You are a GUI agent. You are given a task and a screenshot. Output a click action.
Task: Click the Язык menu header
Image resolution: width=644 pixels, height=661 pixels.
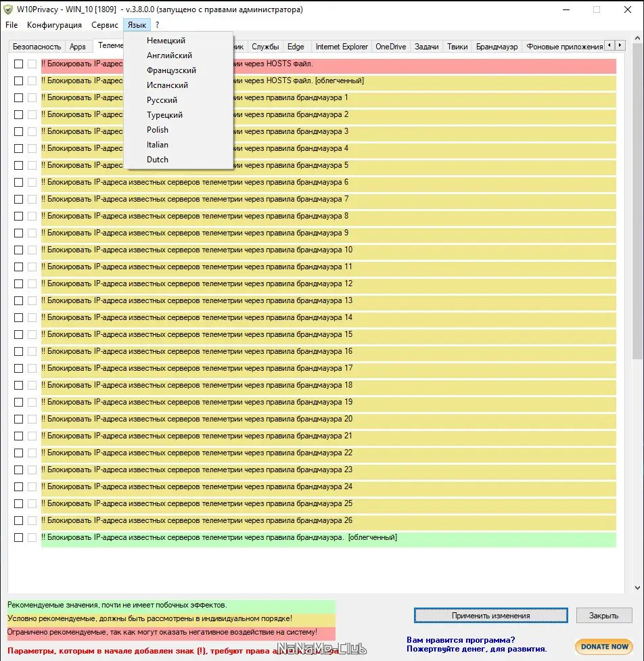pyautogui.click(x=137, y=25)
